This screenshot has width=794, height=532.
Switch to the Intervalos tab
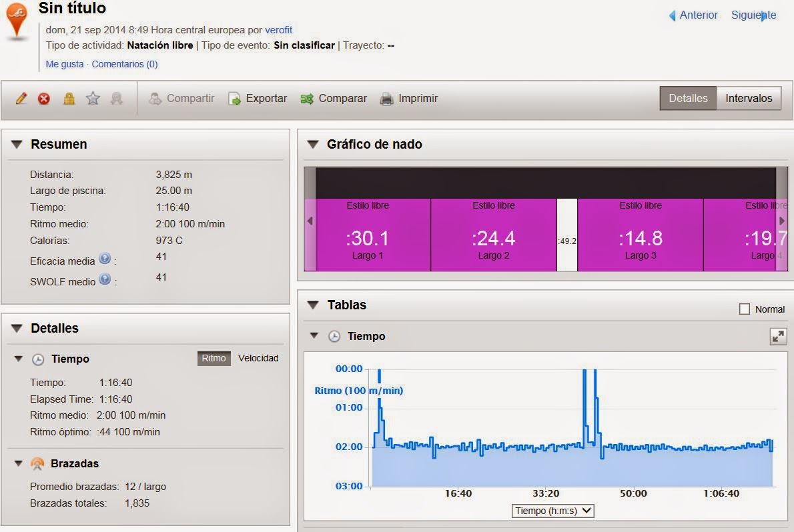(x=749, y=98)
